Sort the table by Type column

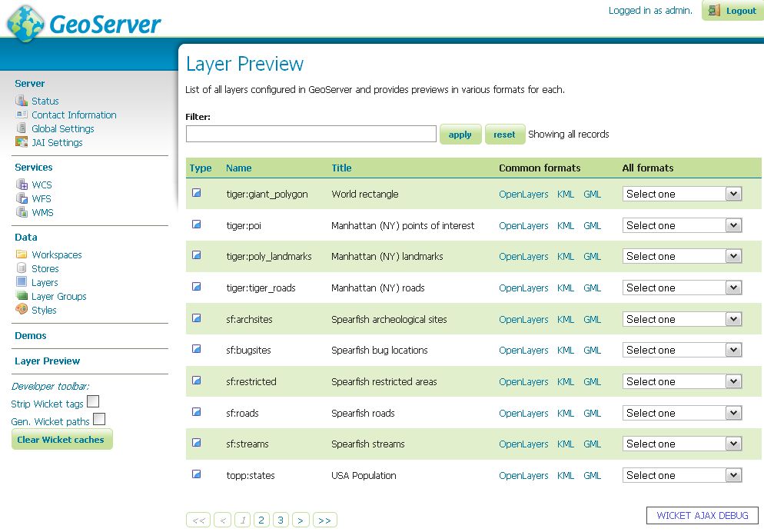[x=201, y=168]
